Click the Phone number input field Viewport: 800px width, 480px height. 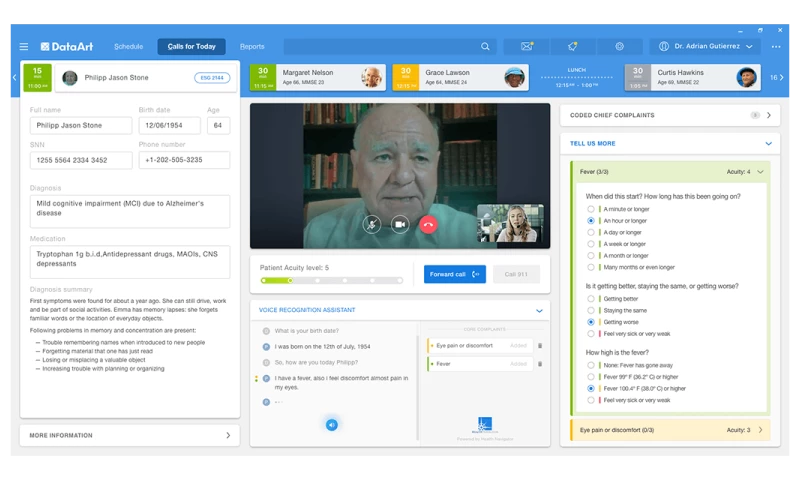pyautogui.click(x=184, y=160)
